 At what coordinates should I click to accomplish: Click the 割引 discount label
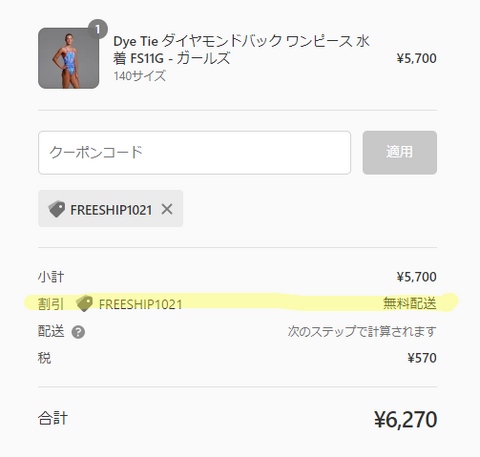[x=51, y=304]
